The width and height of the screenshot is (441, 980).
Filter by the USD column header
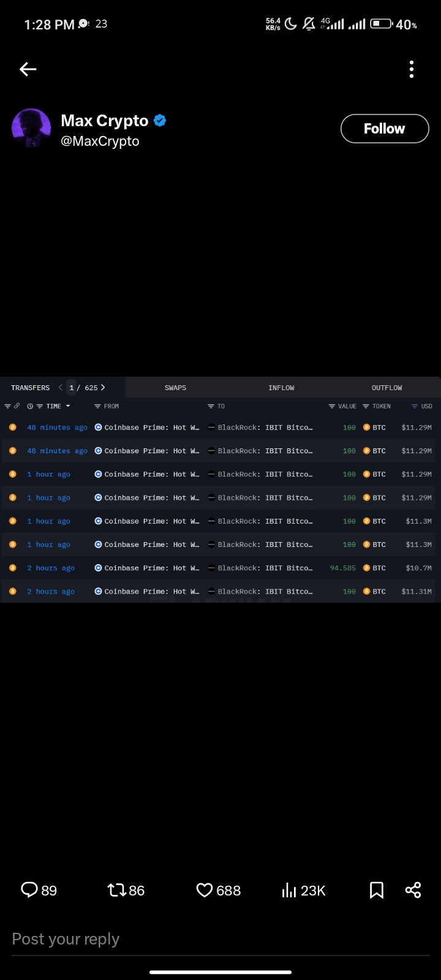[x=422, y=406]
